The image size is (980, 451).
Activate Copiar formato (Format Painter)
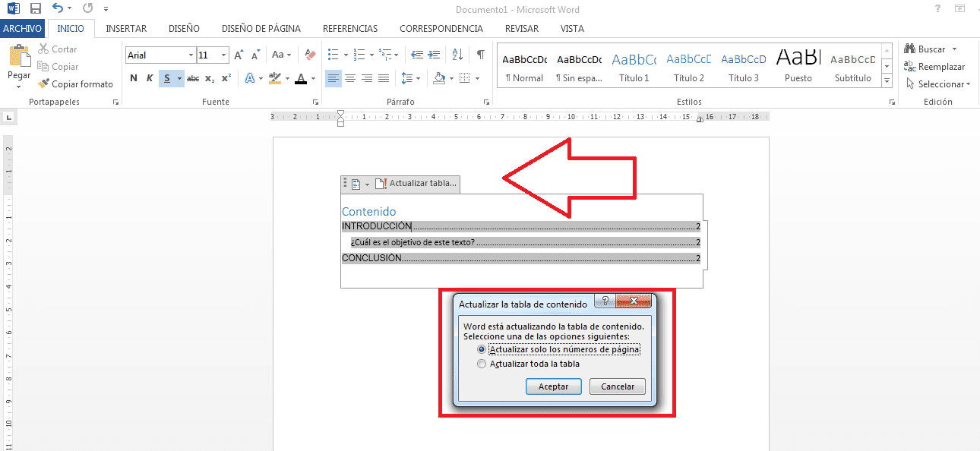75,84
